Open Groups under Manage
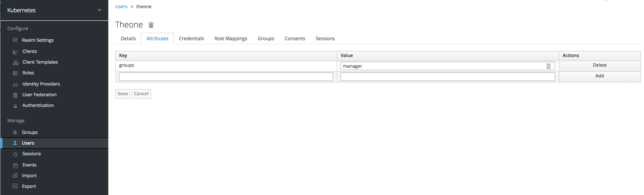 (x=30, y=132)
